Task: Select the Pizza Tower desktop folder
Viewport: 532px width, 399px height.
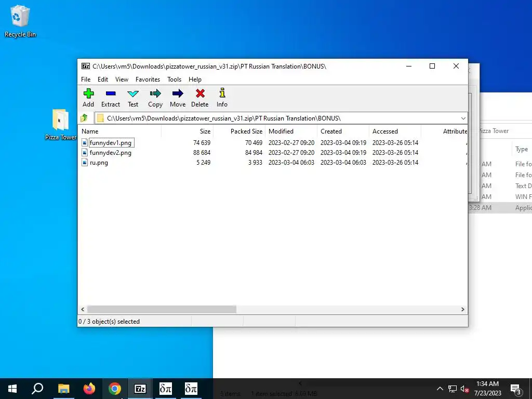Action: point(60,124)
